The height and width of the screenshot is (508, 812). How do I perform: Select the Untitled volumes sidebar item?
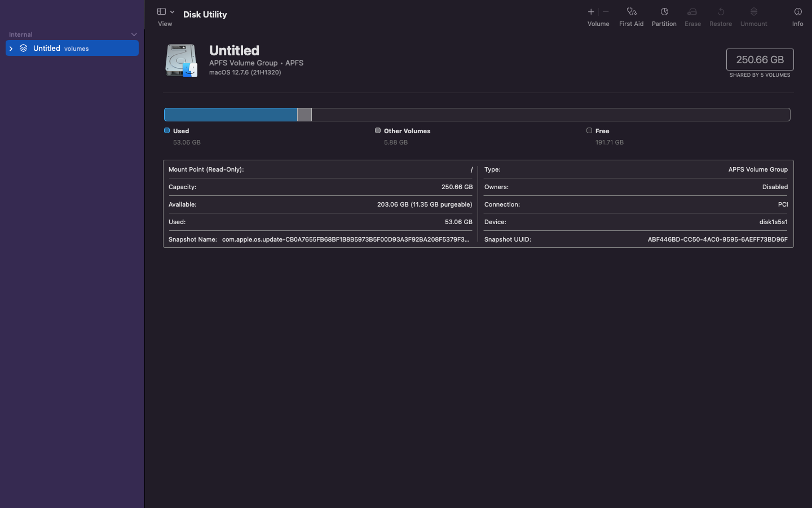tap(61, 49)
